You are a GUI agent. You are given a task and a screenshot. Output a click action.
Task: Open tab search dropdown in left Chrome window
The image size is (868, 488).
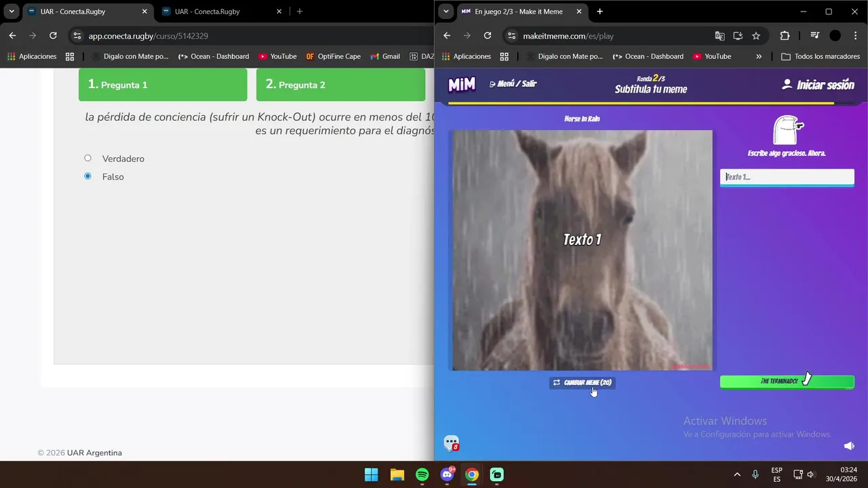coord(12,12)
